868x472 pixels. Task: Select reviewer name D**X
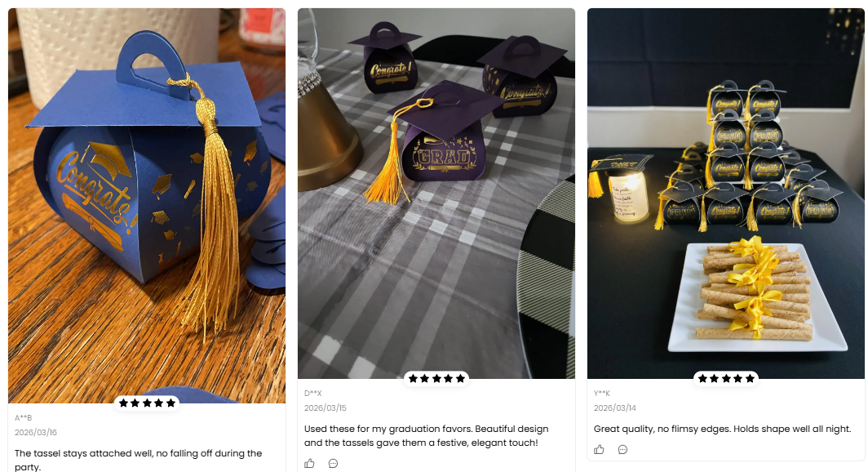click(312, 394)
